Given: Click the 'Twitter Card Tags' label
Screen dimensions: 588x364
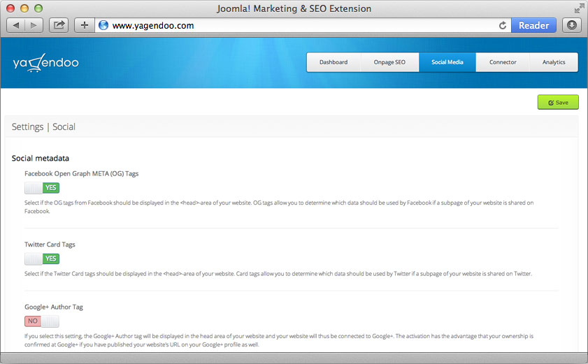Looking at the screenshot, I should click(50, 245).
